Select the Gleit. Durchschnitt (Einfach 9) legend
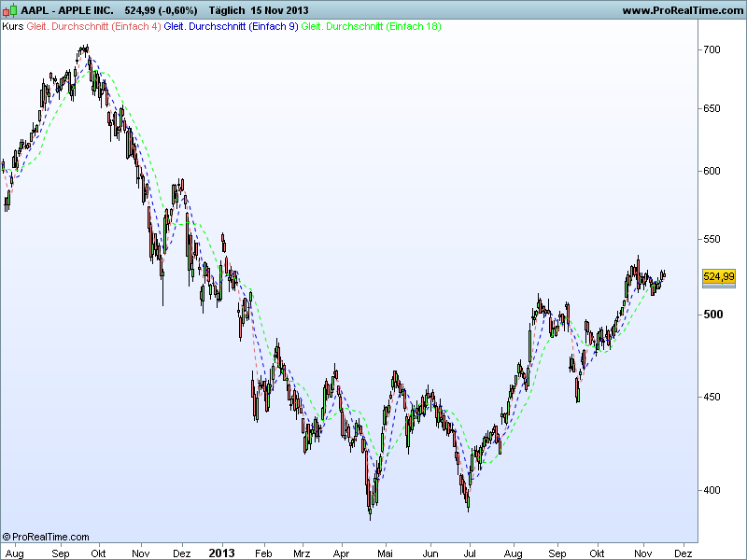747x560 pixels. 231,26
